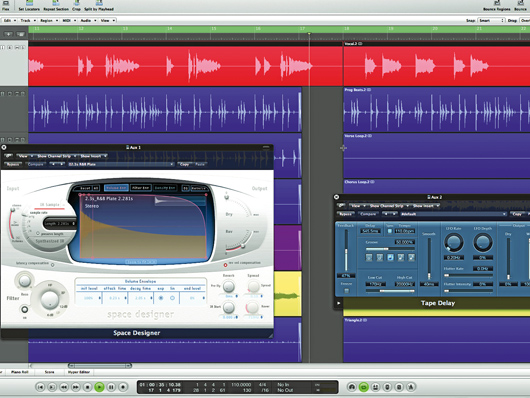
Task: Click the Smooth slider in Tape Delay
Action: click(x=429, y=259)
